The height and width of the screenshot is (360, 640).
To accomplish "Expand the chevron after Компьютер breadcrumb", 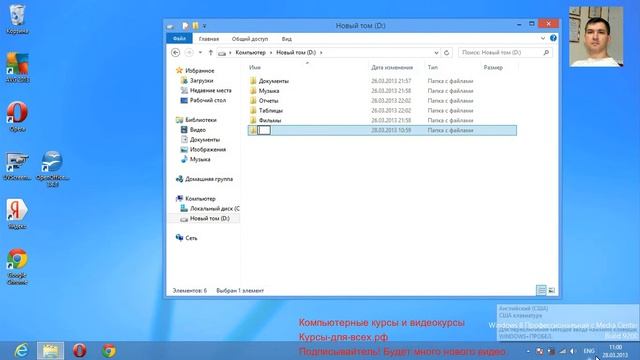I will 271,53.
